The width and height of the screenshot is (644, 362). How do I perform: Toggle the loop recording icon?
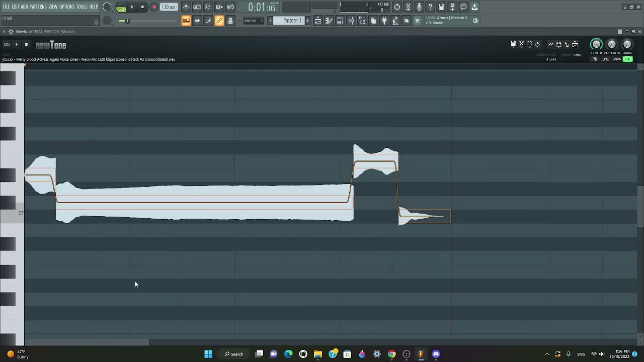click(230, 7)
